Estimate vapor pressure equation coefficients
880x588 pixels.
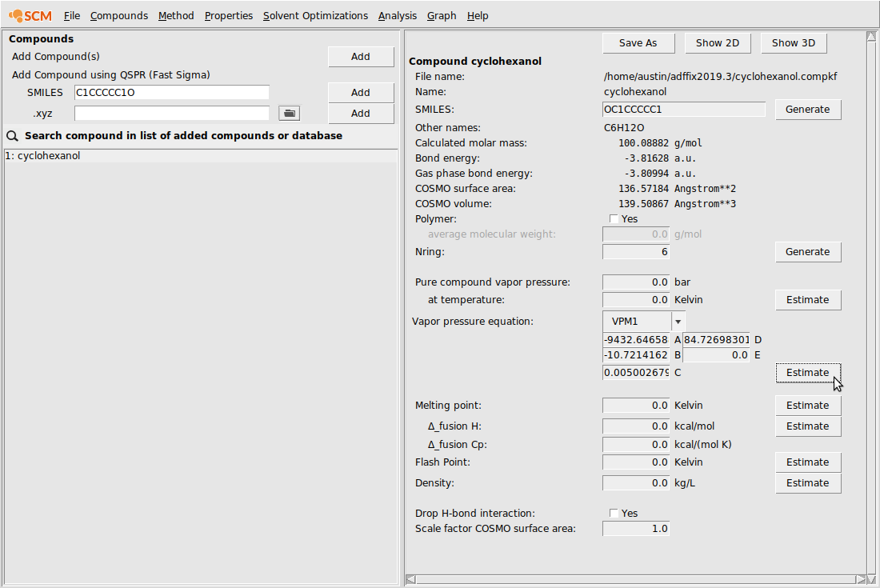[808, 373]
